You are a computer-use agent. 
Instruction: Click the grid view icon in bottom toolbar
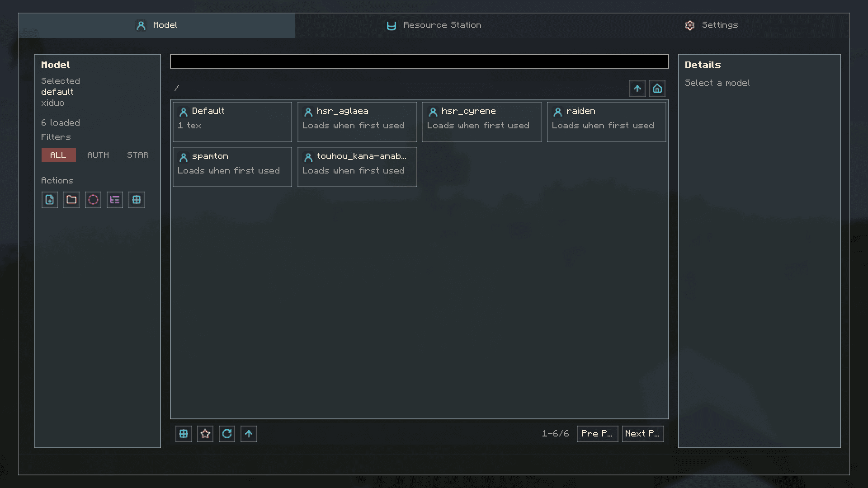pyautogui.click(x=184, y=434)
